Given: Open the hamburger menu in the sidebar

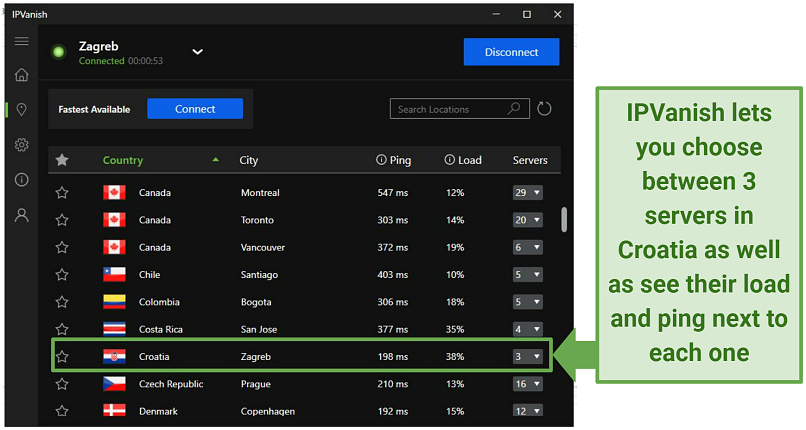Looking at the screenshot, I should coord(22,41).
